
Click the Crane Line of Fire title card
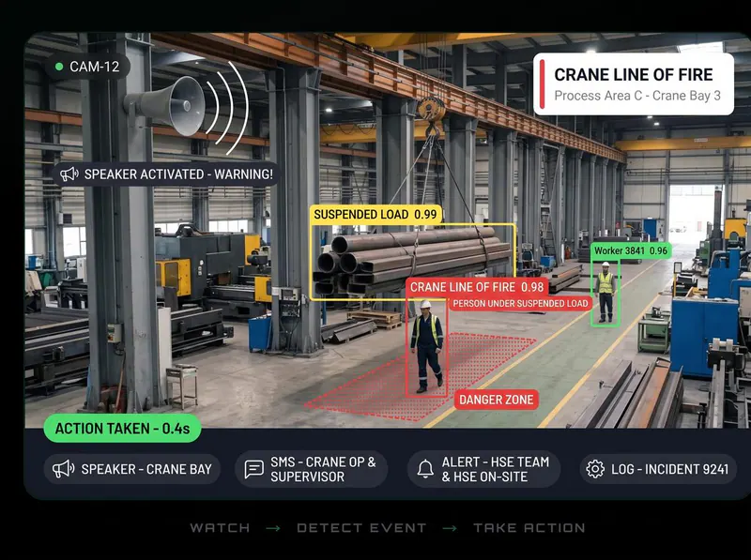[x=633, y=84]
